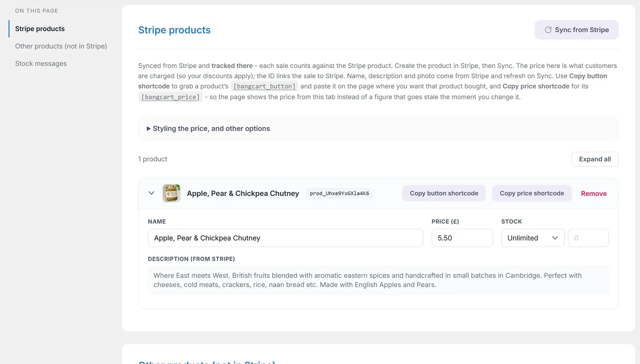Viewport: 640px width, 364px height.
Task: Click the STOCK field label
Action: pos(512,221)
